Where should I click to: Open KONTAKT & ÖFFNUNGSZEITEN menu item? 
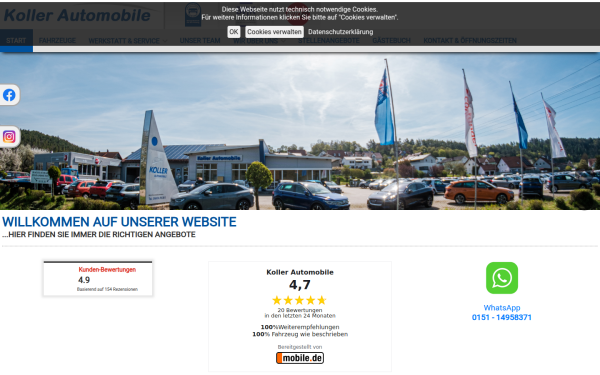(470, 41)
